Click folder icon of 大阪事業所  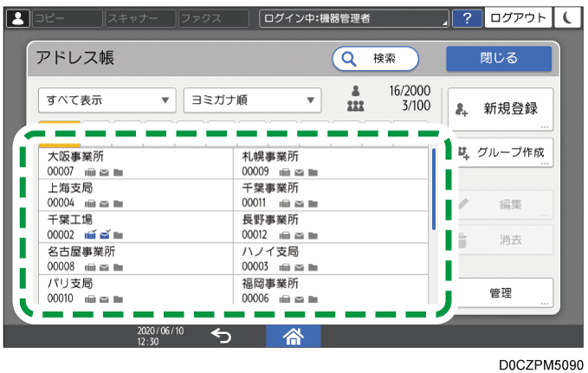118,172
